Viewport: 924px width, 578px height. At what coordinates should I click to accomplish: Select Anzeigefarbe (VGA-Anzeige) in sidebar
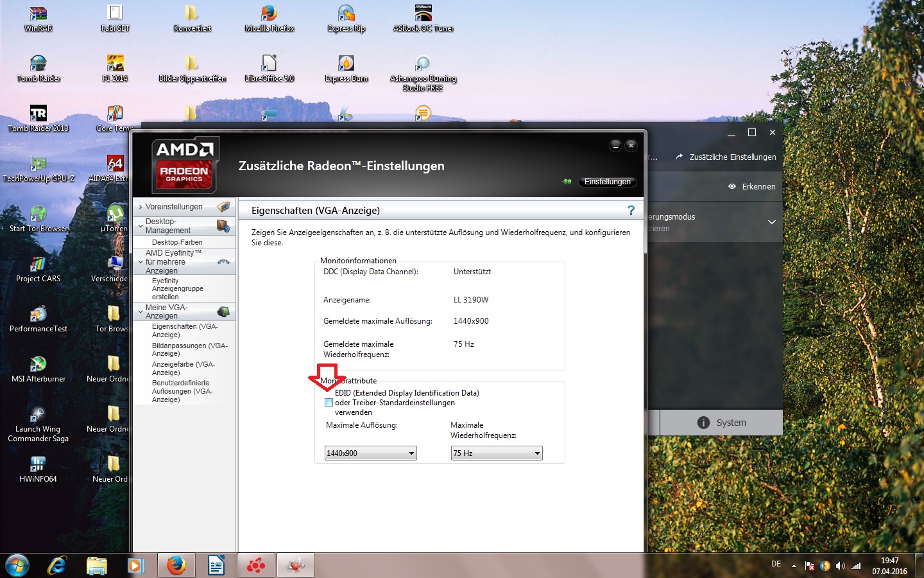(184, 368)
